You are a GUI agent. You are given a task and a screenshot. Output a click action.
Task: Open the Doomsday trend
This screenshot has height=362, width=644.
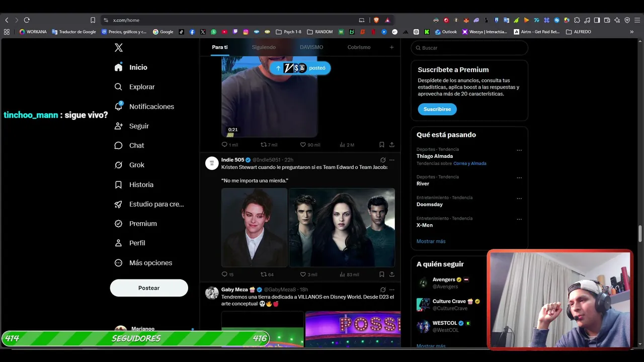tap(430, 205)
